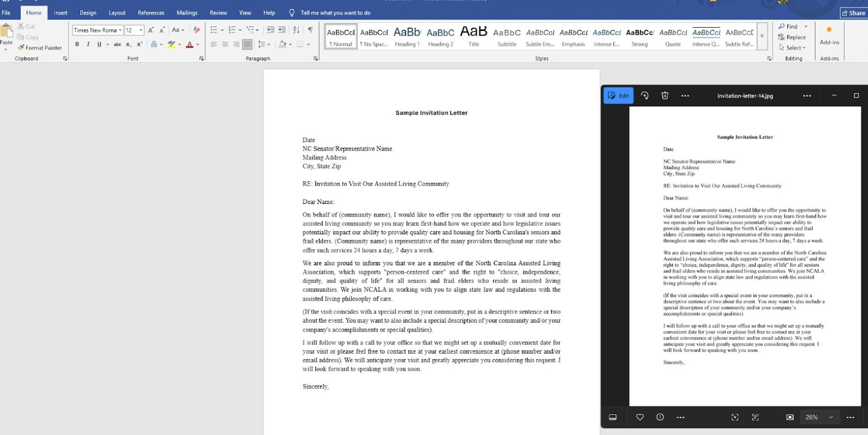Add photo to favorites with heart icon
Screen dimensions: 868x435
click(x=640, y=417)
